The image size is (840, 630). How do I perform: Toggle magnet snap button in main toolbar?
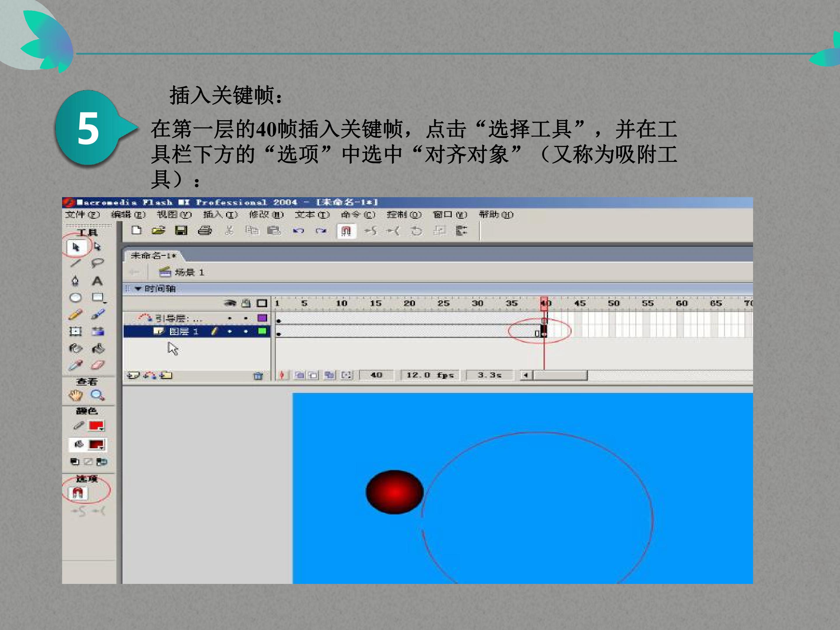pyautogui.click(x=346, y=231)
